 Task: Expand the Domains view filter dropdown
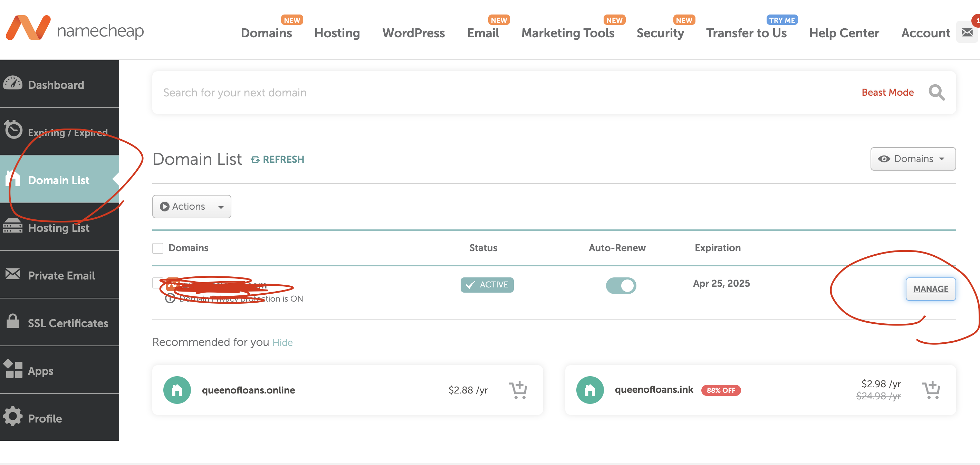point(913,159)
